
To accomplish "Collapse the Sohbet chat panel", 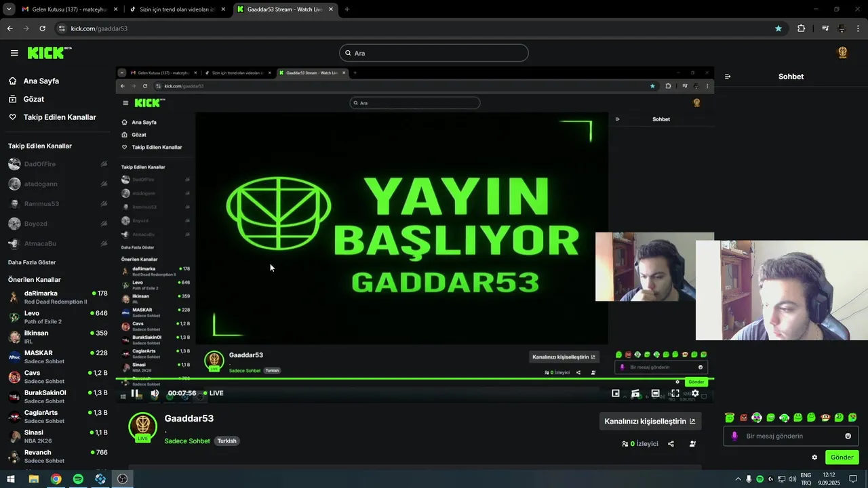I will click(728, 77).
